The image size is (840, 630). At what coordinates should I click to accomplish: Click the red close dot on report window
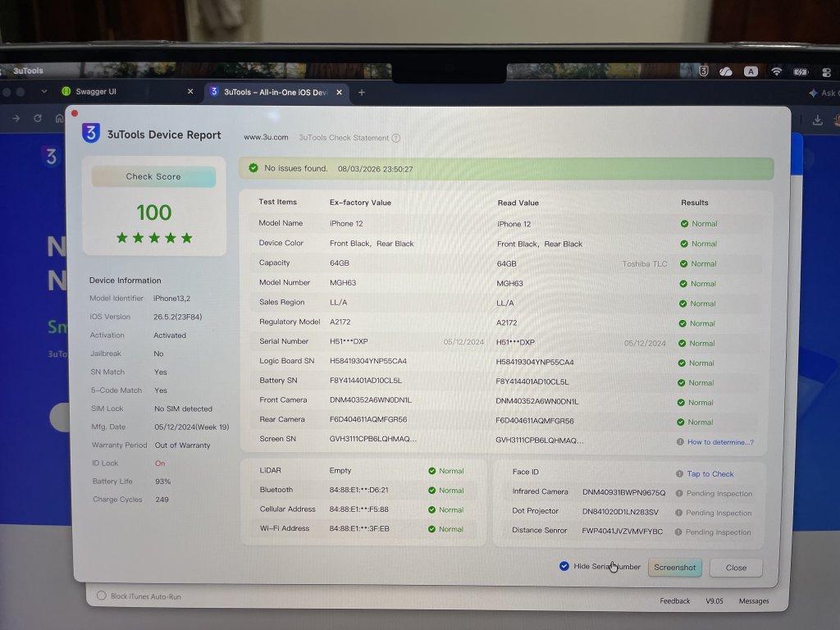(75, 113)
